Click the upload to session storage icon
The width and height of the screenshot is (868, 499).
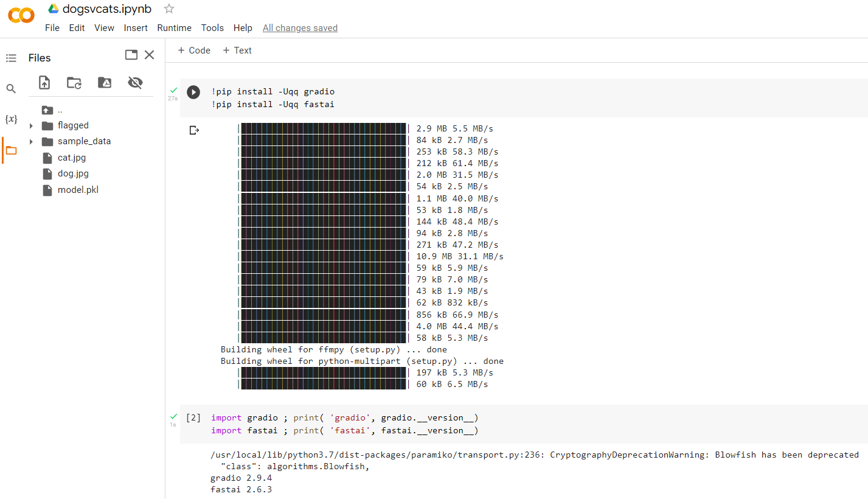tap(44, 83)
